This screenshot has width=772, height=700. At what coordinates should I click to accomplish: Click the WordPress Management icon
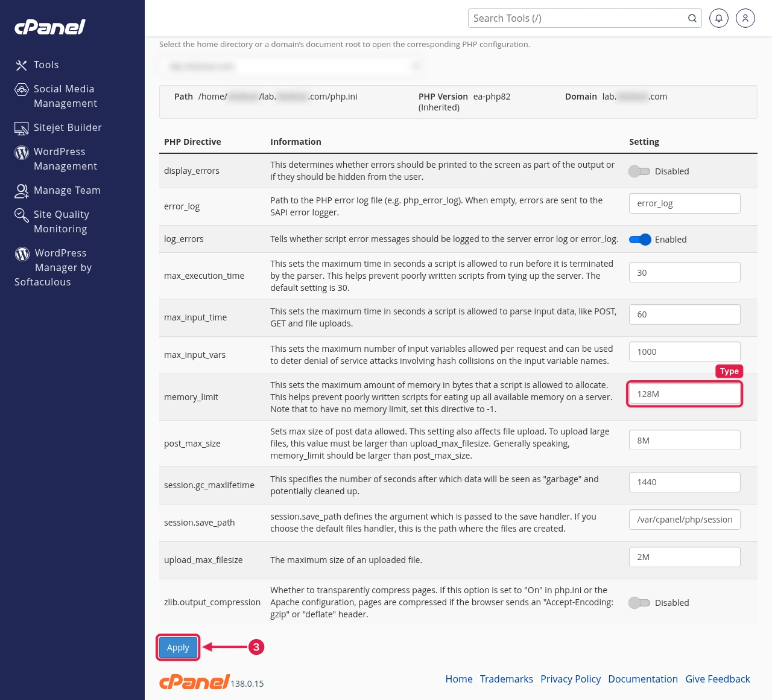tap(22, 152)
